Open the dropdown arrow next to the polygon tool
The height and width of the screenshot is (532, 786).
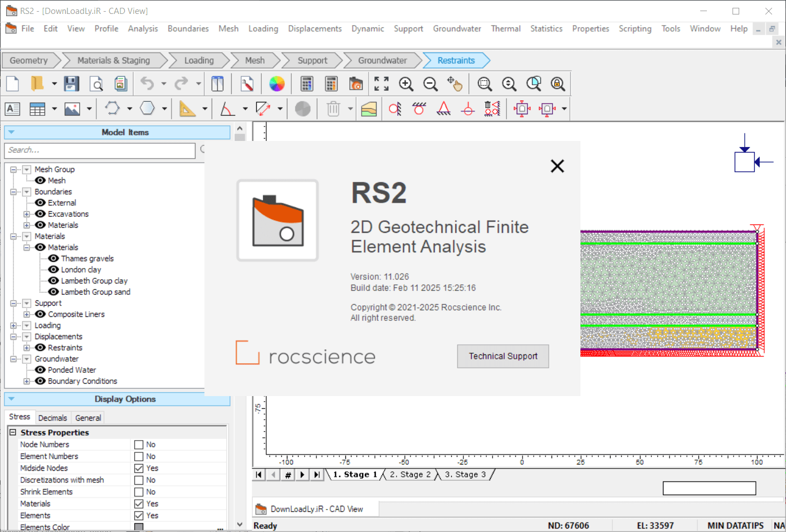(129, 109)
